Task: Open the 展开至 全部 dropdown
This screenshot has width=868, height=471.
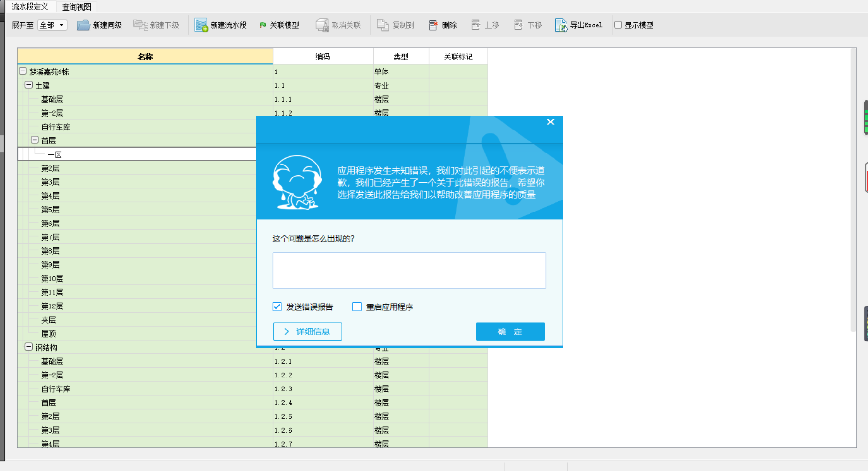Action: click(x=52, y=25)
